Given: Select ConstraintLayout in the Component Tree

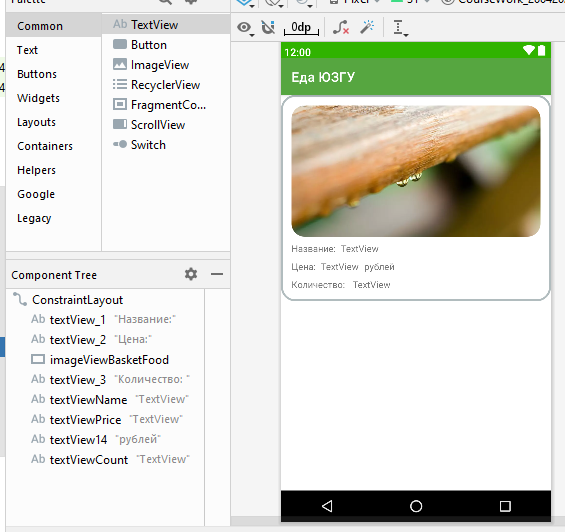Looking at the screenshot, I should coord(77,300).
